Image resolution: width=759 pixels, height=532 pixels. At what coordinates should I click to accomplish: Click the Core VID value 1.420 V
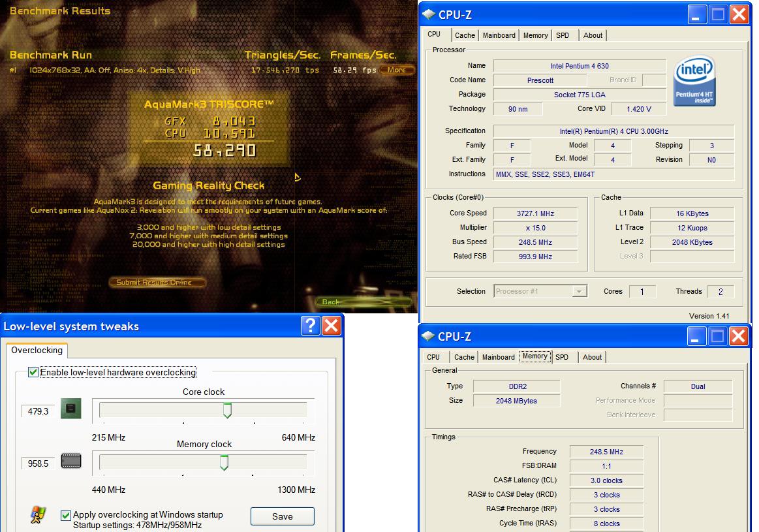coord(638,109)
